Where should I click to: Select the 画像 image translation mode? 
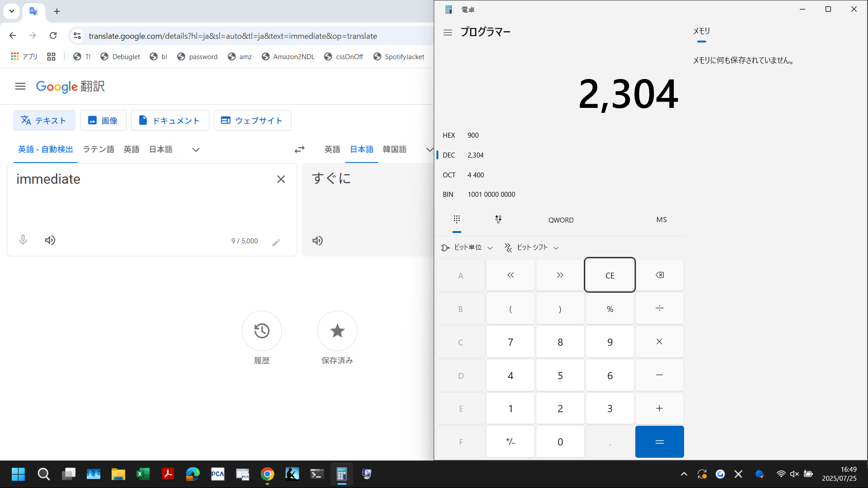pos(103,121)
